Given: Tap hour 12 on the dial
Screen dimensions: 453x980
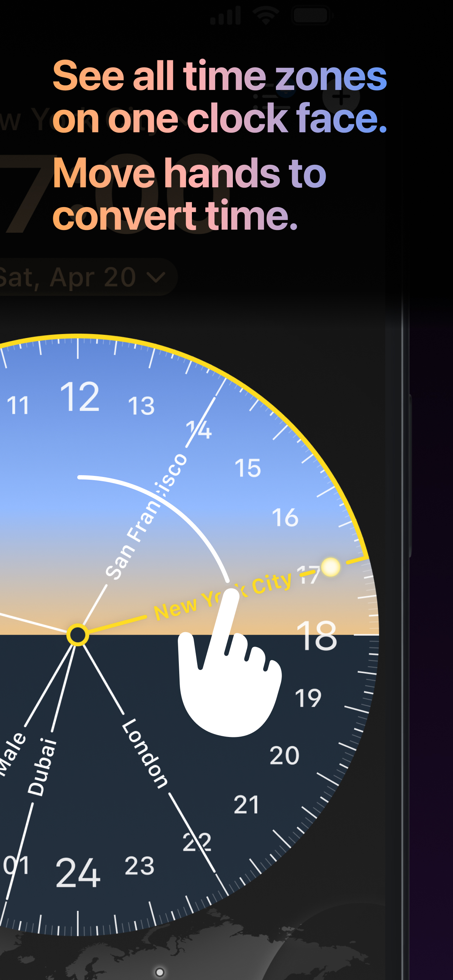Looking at the screenshot, I should point(79,397).
